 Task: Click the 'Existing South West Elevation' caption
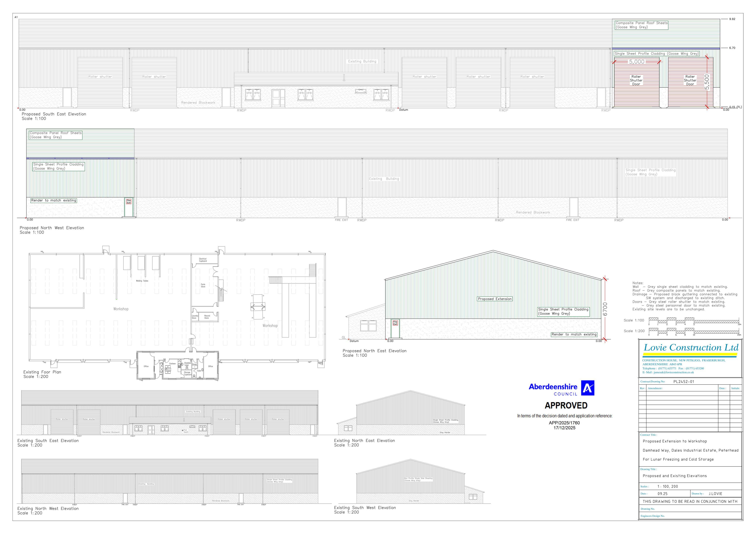365,508
